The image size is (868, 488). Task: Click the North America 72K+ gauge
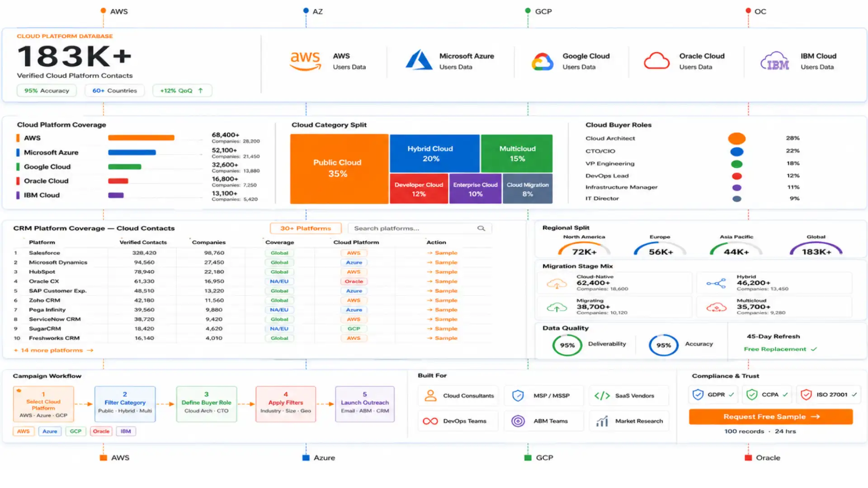click(584, 249)
